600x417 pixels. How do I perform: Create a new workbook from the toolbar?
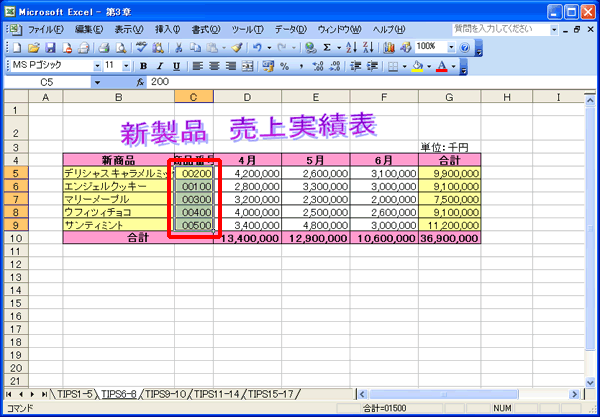(x=17, y=47)
